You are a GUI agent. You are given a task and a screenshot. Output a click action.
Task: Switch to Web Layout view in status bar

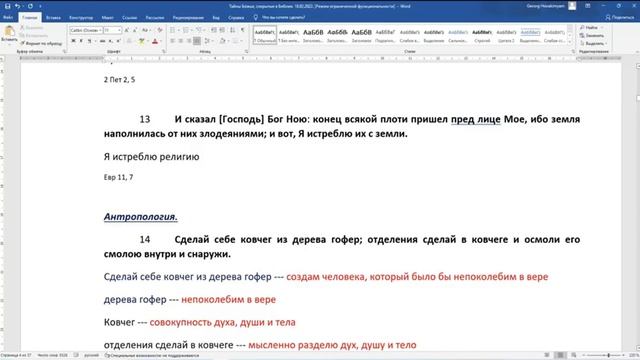[x=573, y=356]
